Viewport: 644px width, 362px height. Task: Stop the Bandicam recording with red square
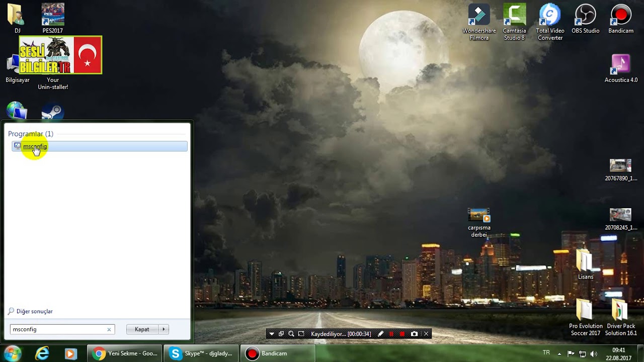point(402,334)
